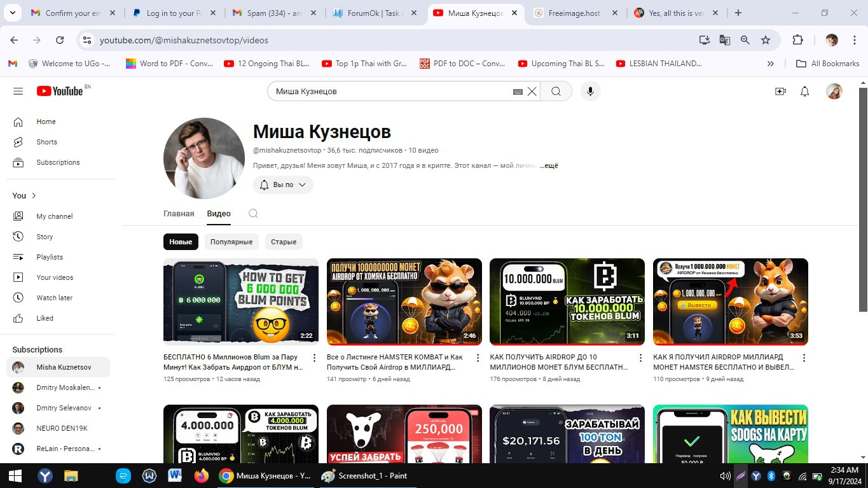Open Shorts from the sidebar
The height and width of the screenshot is (488, 868).
pyautogui.click(x=58, y=142)
